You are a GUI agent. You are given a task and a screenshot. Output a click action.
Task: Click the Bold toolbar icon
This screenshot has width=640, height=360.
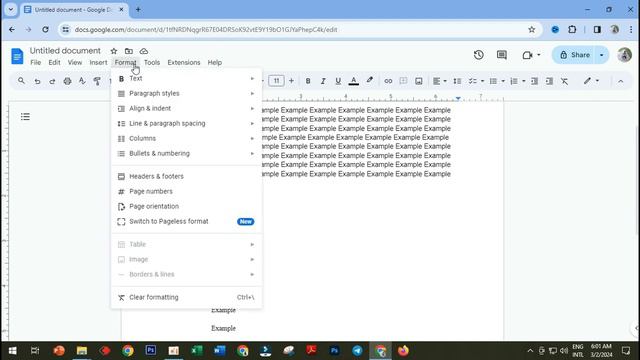tap(308, 81)
